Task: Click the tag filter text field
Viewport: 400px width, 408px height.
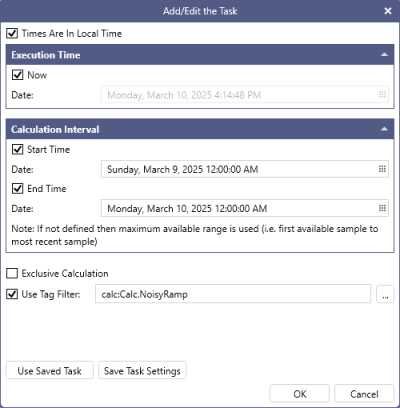Action: coord(233,294)
